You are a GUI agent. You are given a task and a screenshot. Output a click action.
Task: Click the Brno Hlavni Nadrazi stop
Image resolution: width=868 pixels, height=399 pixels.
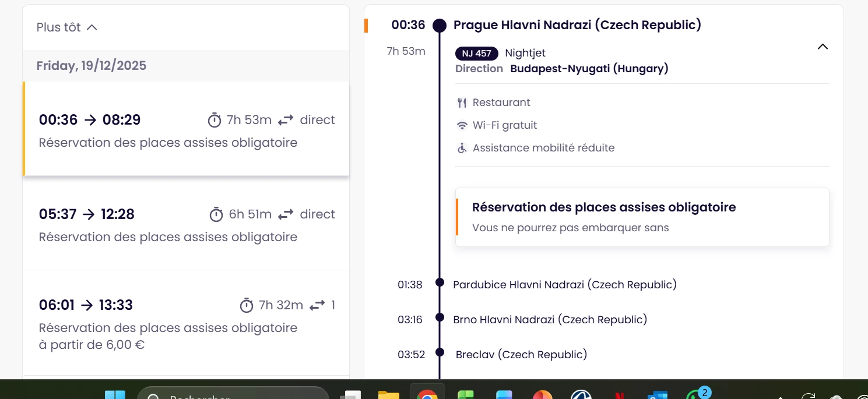(550, 319)
